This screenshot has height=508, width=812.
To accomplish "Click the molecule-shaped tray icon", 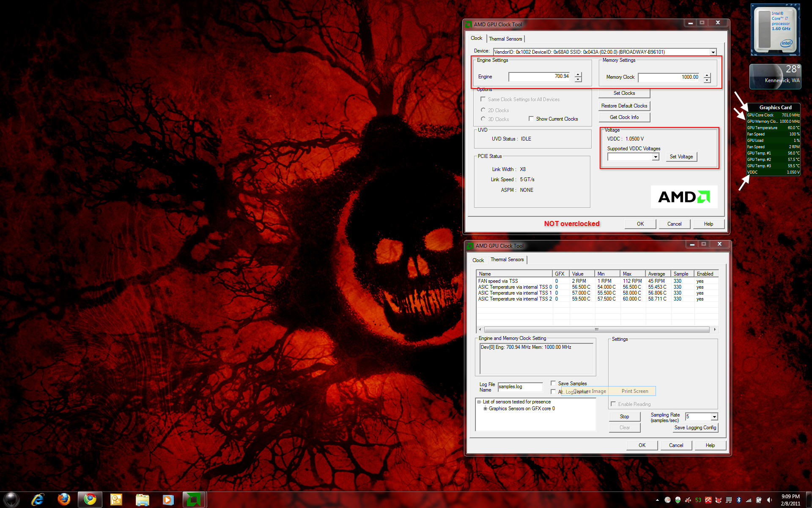I will point(688,500).
